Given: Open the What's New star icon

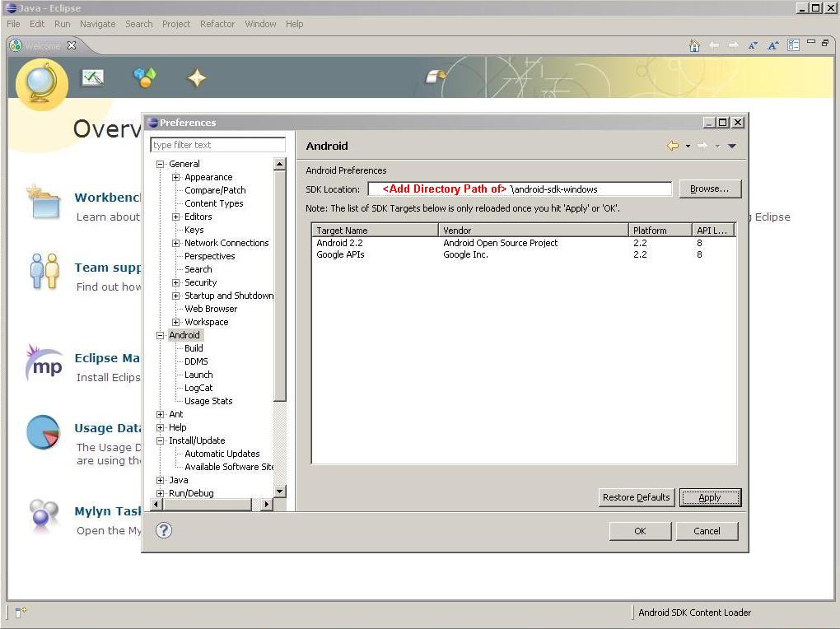Looking at the screenshot, I should point(197,78).
